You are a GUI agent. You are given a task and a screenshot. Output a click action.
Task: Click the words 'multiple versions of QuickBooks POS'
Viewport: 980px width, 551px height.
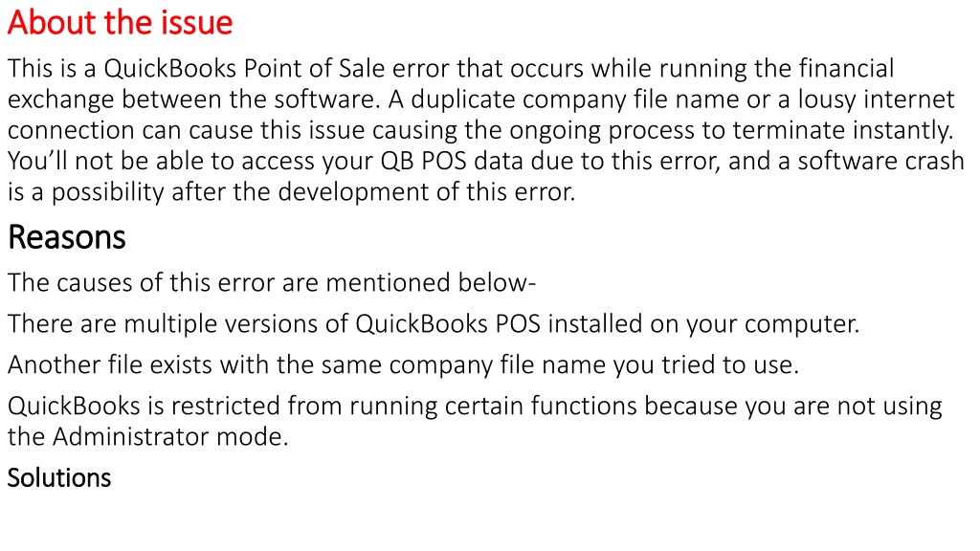coord(332,323)
